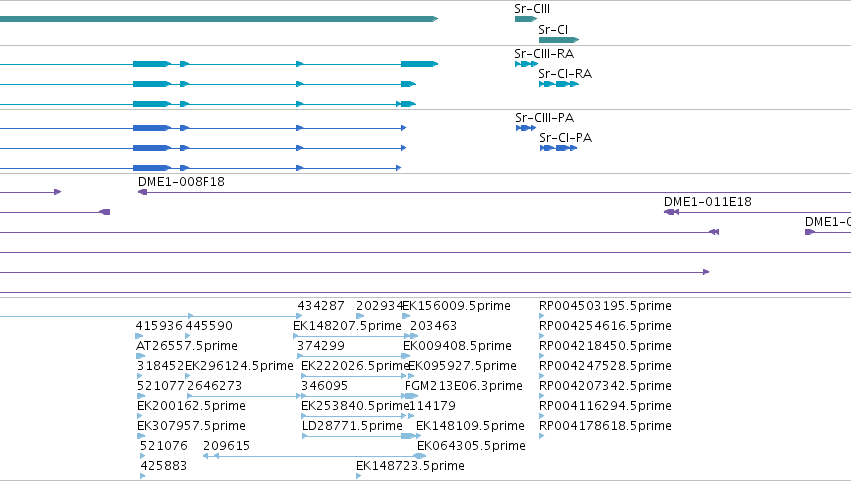Click EK148109.5prime label
This screenshot has height=481, width=851.
[471, 426]
